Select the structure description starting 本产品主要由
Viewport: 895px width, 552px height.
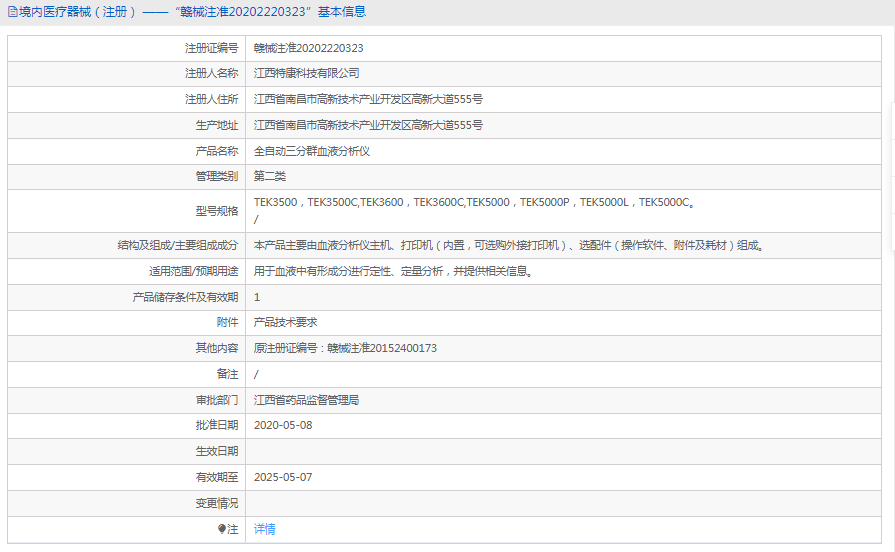tap(509, 245)
